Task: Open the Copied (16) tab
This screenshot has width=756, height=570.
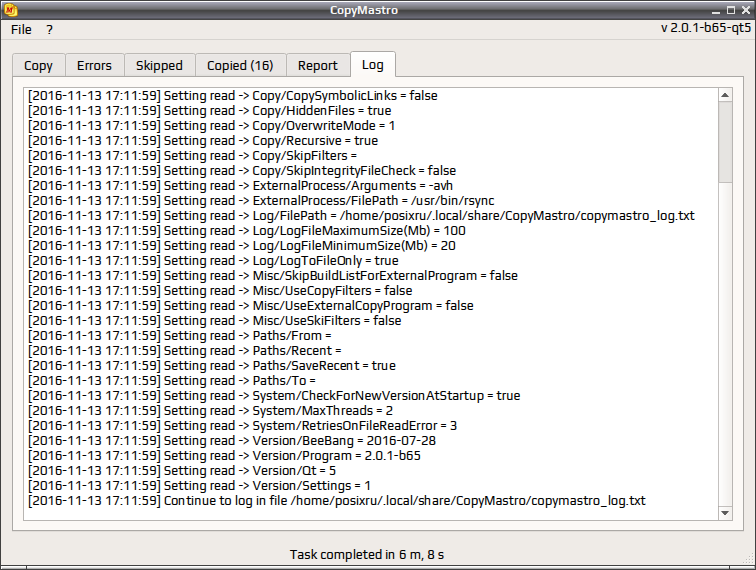Action: [240, 66]
